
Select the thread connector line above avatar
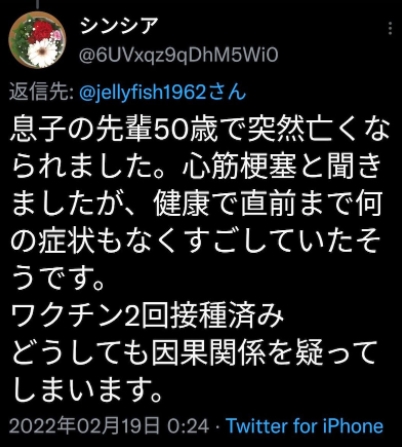point(37,4)
